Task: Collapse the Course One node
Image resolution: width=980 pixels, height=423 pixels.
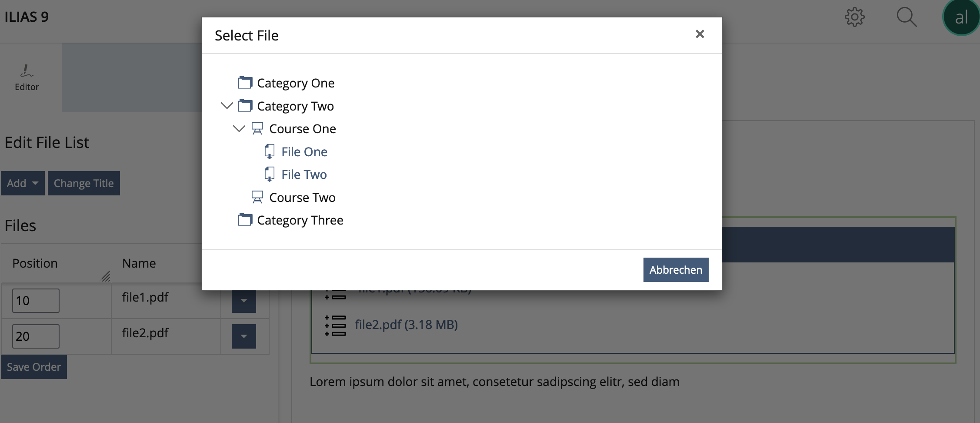Action: pyautogui.click(x=239, y=128)
